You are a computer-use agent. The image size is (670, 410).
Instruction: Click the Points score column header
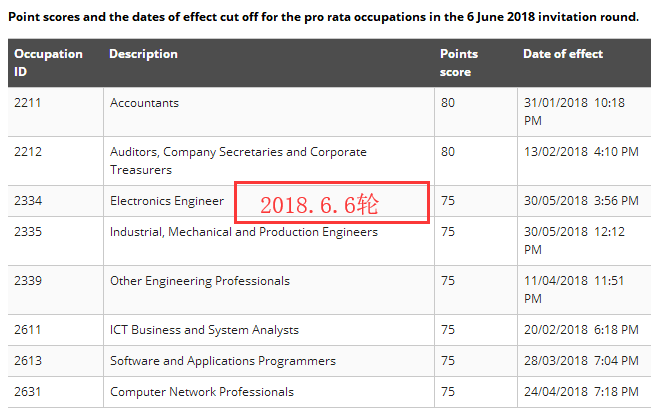(459, 63)
